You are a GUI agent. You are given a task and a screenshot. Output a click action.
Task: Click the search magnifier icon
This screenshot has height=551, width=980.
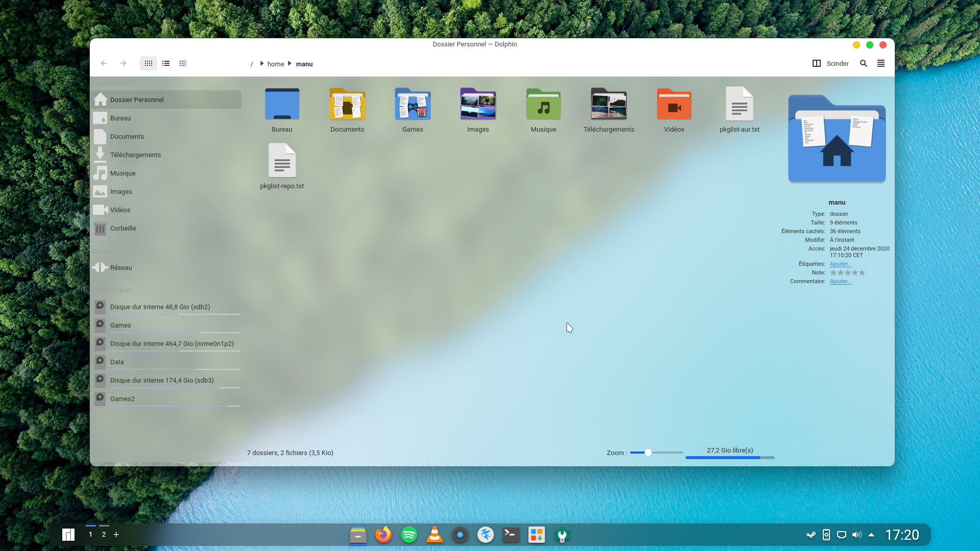863,63
